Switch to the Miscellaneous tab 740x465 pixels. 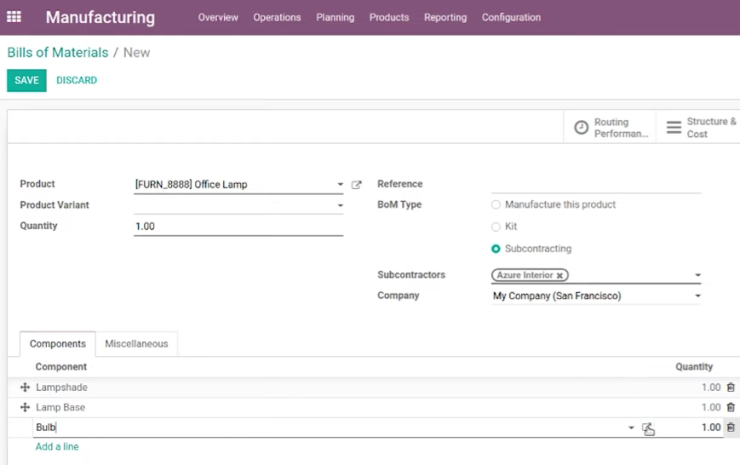point(136,344)
